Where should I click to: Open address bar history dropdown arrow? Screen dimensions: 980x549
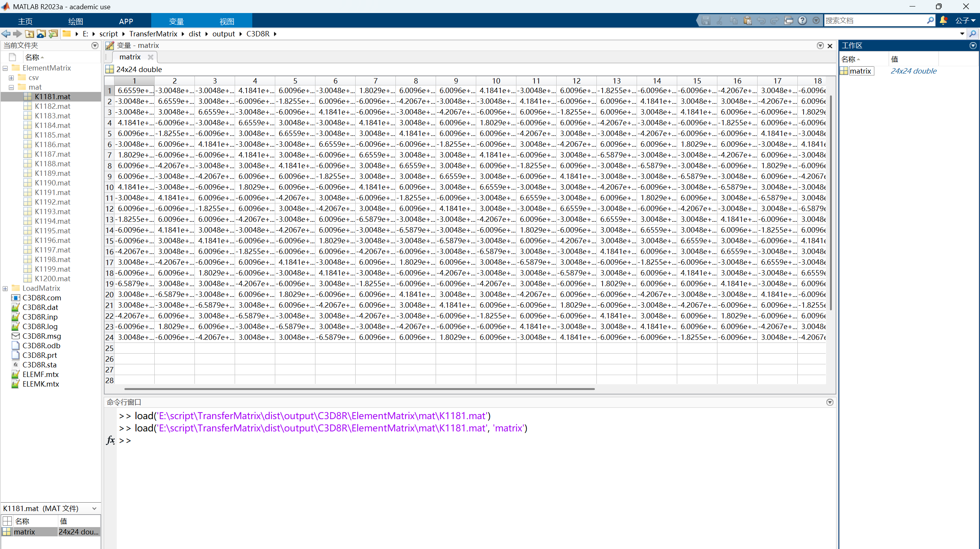pyautogui.click(x=962, y=34)
